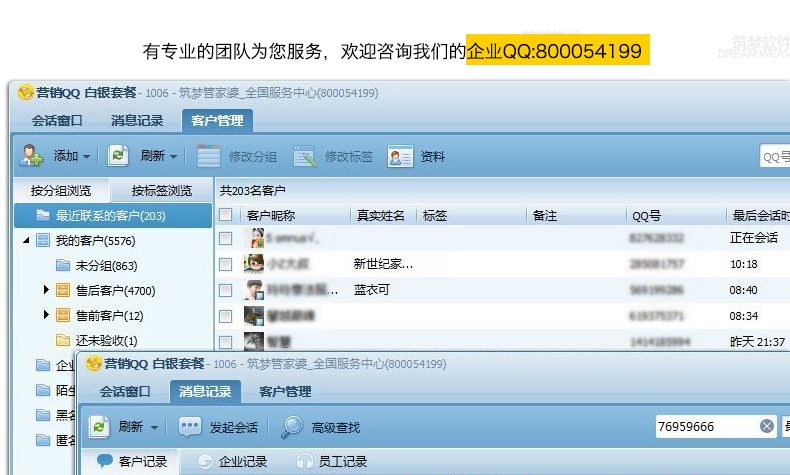The image size is (790, 475).
Task: Open the 刷新 dropdown arrow in front window
Action: (x=154, y=428)
